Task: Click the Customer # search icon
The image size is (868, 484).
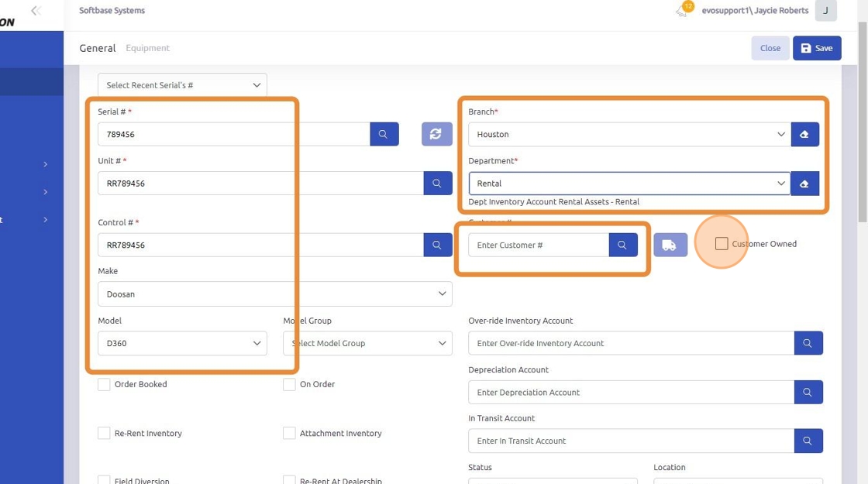Action: click(x=622, y=245)
